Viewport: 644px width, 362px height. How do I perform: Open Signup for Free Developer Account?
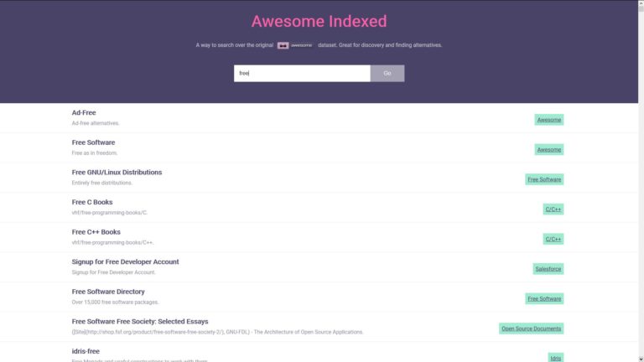pyautogui.click(x=125, y=261)
